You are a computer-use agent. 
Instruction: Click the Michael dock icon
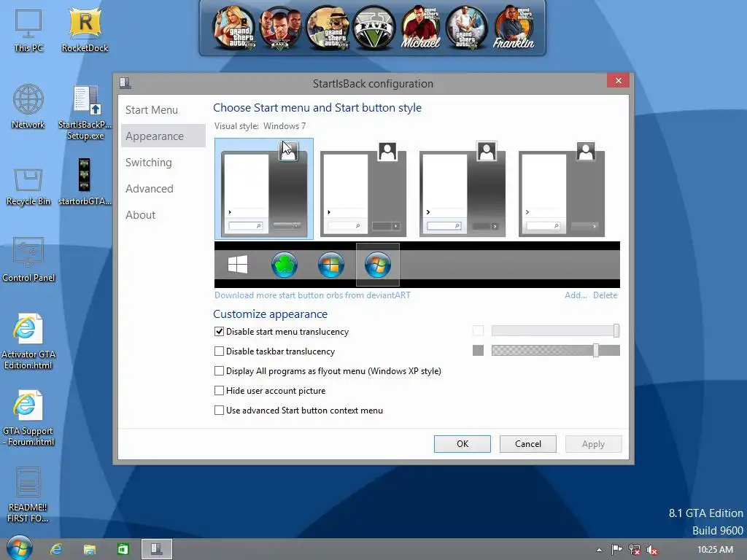click(421, 28)
